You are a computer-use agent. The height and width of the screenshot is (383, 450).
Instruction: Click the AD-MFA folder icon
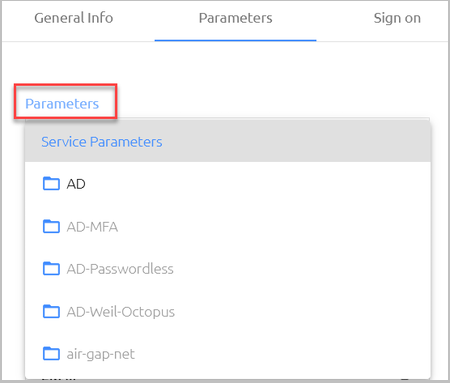point(51,226)
